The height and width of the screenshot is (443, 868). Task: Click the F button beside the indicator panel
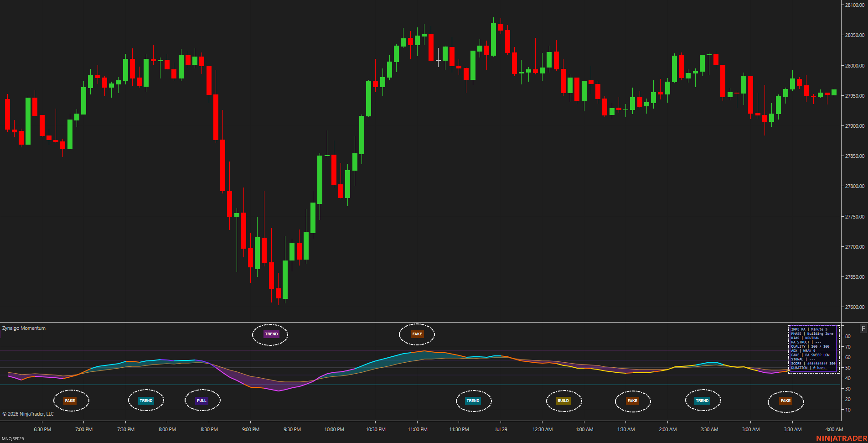[x=863, y=328]
